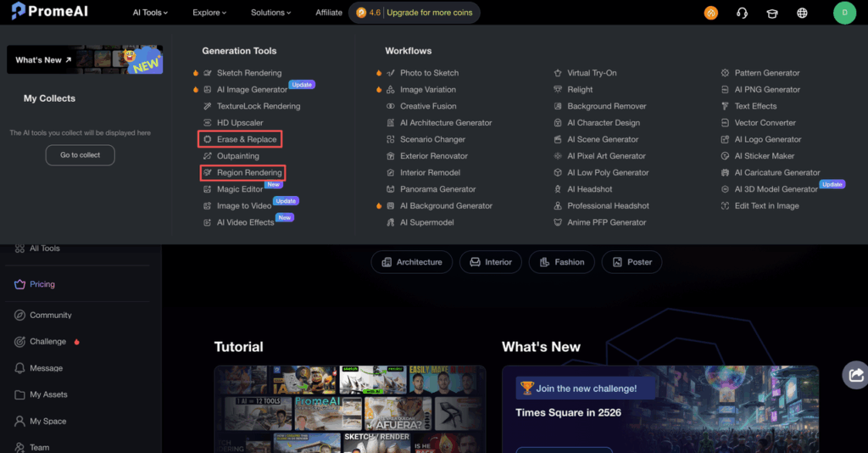Click the Vector Converter icon
Viewport: 868px width, 453px height.
click(726, 122)
